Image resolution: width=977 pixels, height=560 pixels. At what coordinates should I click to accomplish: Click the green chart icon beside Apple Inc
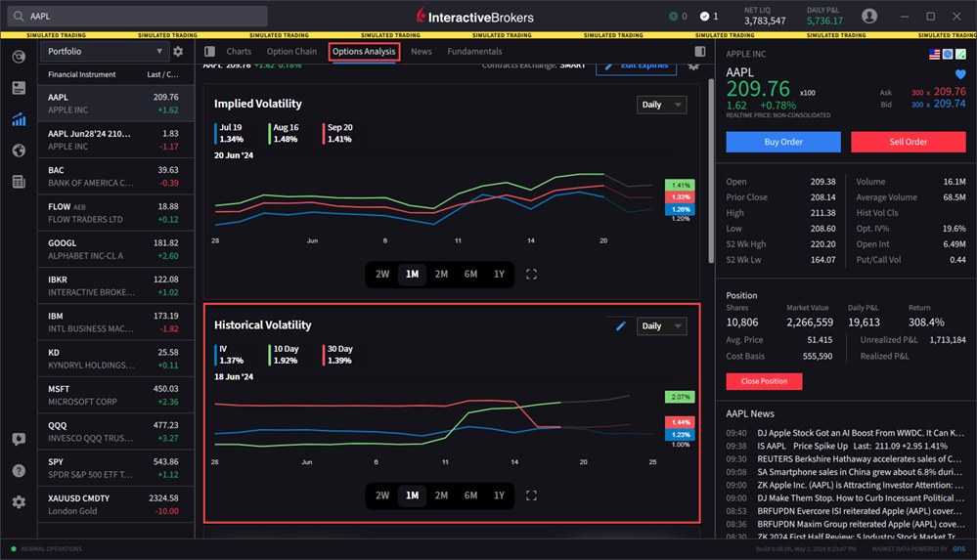pos(960,54)
